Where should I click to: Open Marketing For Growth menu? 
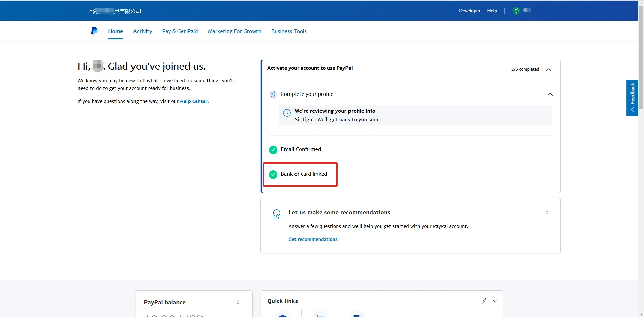click(x=234, y=31)
